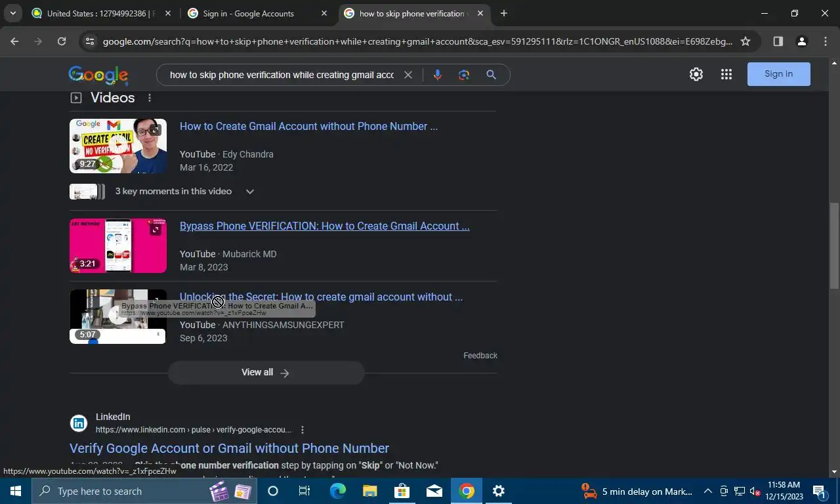Bookmark this page with the star icon

click(x=745, y=41)
